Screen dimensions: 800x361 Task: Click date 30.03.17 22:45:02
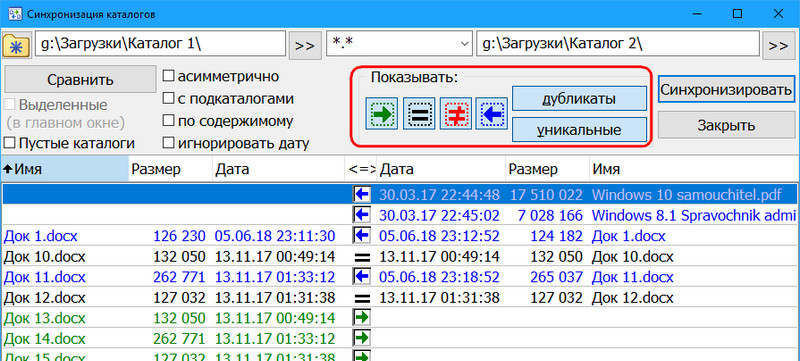[439, 215]
